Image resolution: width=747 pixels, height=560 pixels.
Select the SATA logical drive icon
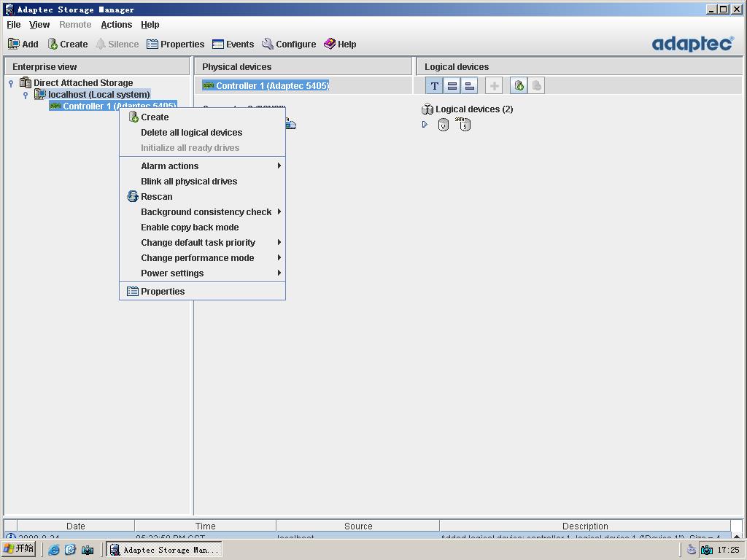tap(464, 124)
